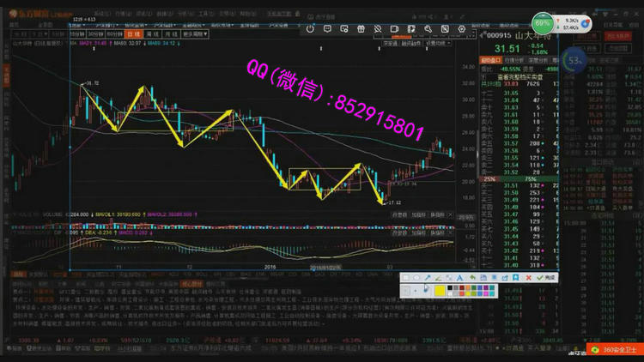The image size is (644, 362).
Task: Activate the text 'A' annotation tool
Action: pyautogui.click(x=459, y=278)
